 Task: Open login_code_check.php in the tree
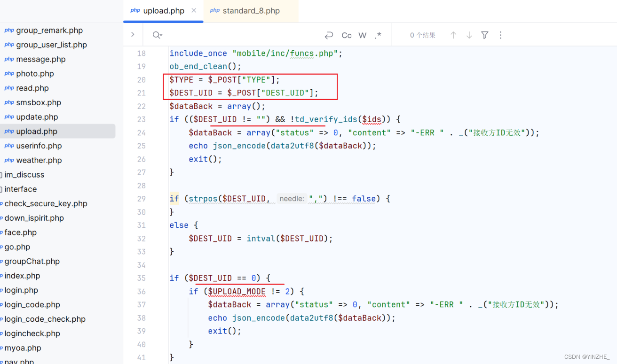45,319
